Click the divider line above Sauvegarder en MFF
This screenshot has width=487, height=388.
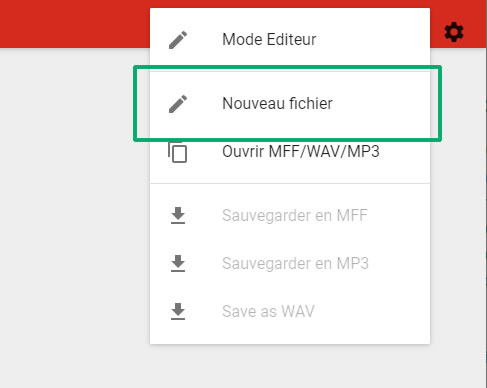click(x=290, y=183)
